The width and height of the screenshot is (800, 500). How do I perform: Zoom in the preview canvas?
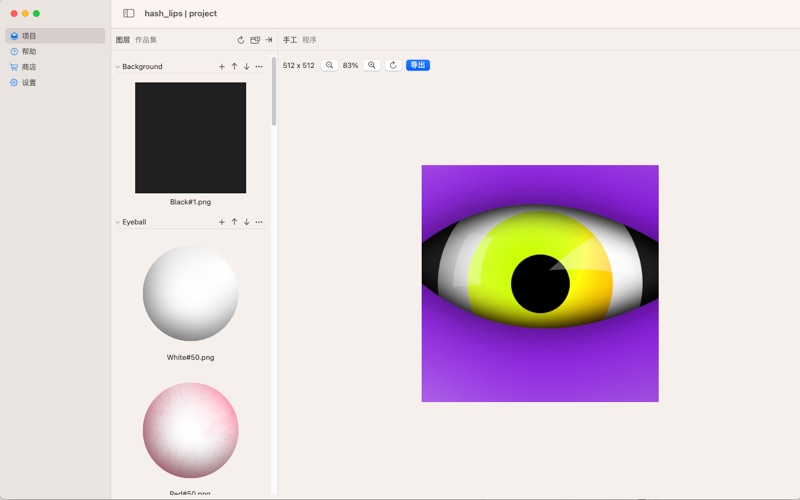pyautogui.click(x=372, y=65)
